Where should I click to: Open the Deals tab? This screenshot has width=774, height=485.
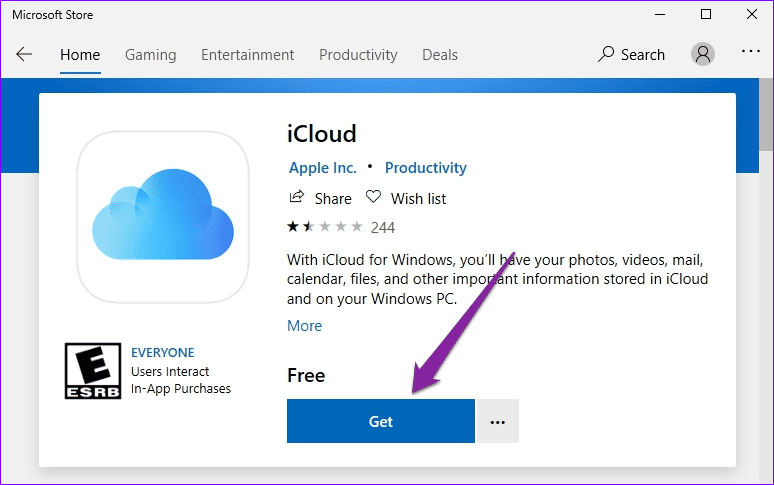click(440, 55)
